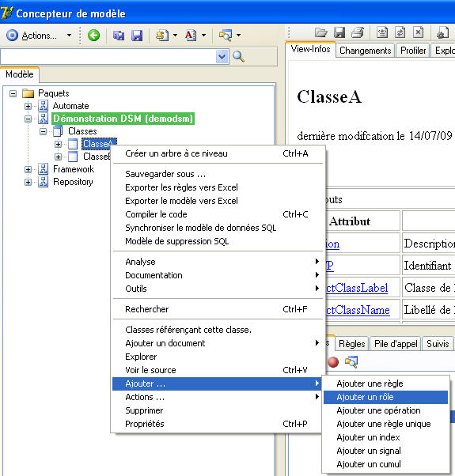The height and width of the screenshot is (476, 455).
Task: Click the green back arrow icon
Action: (x=93, y=36)
